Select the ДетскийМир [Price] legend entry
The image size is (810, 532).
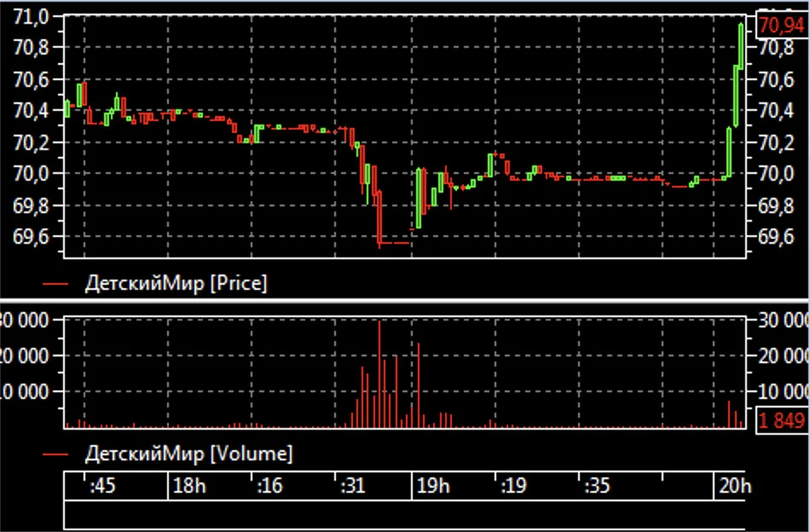tap(176, 283)
